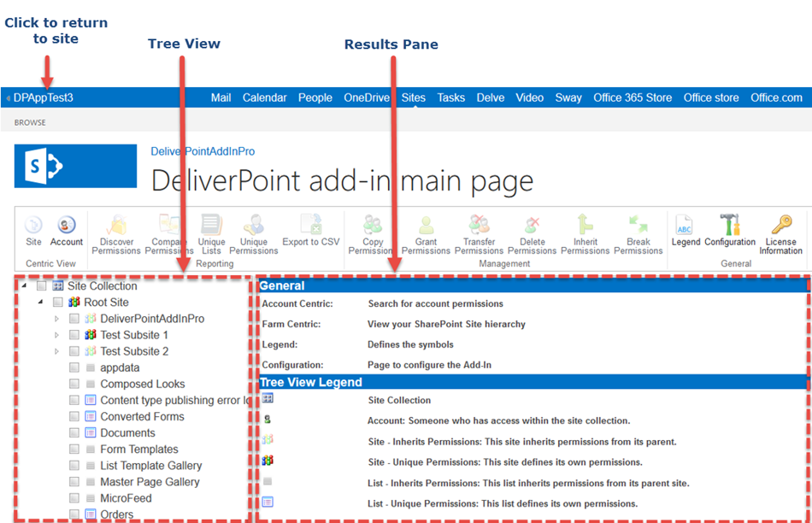Open Calendar from the top bar
This screenshot has width=812, height=523.
point(265,97)
